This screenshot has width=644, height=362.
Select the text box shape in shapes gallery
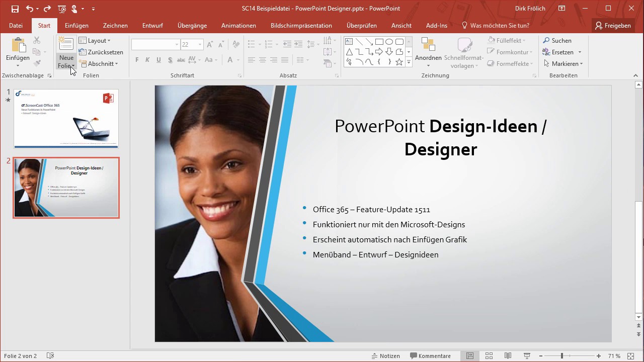coord(349,42)
